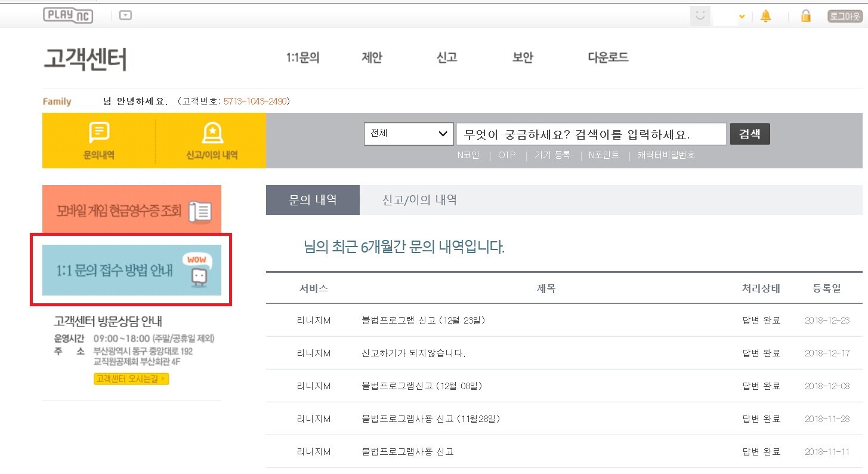The height and width of the screenshot is (474, 868).
Task: Click the 처리상태 column header
Action: coord(761,288)
